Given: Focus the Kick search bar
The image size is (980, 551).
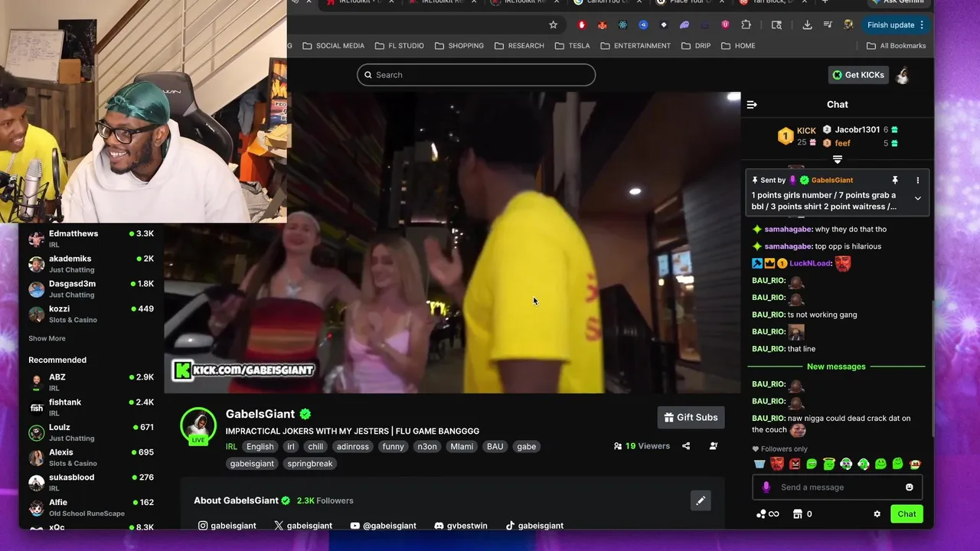Looking at the screenshot, I should (476, 75).
